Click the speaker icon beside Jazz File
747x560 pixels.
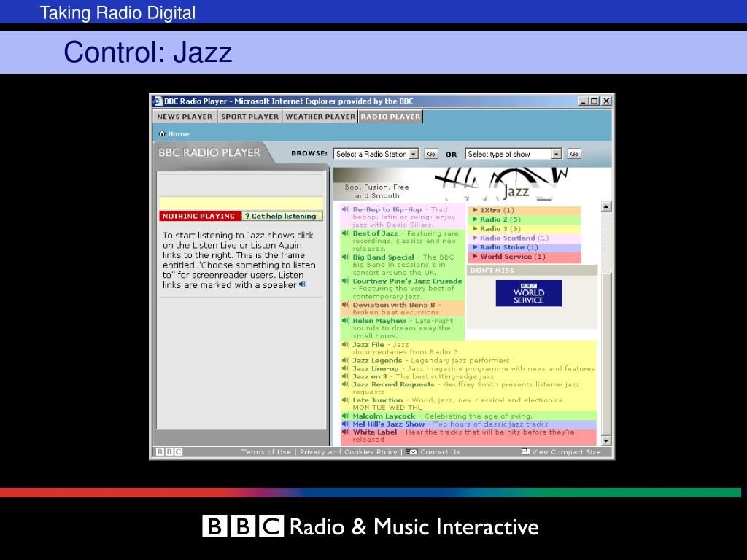[346, 344]
